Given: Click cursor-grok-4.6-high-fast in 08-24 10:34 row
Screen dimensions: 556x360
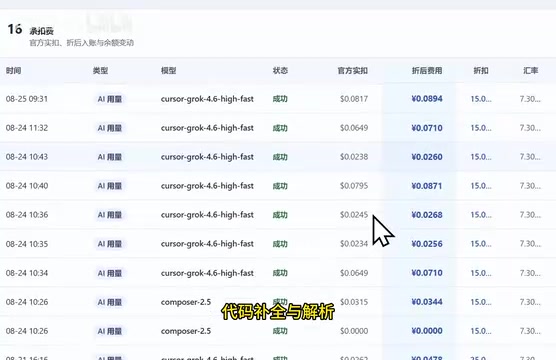Looking at the screenshot, I should tap(207, 273).
